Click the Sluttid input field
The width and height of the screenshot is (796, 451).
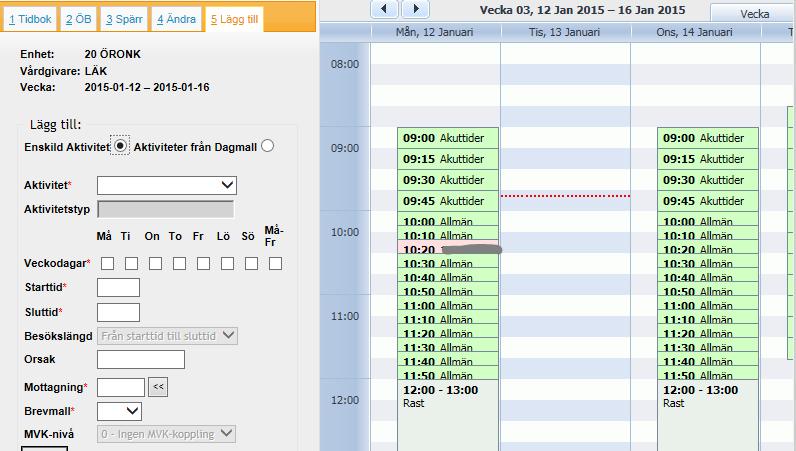click(x=118, y=312)
